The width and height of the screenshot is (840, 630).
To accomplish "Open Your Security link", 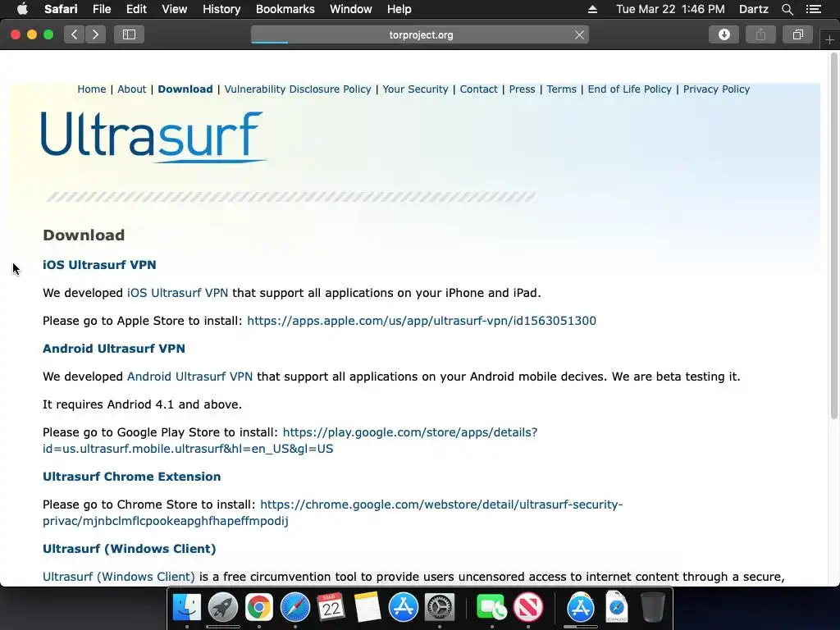I will pyautogui.click(x=415, y=89).
